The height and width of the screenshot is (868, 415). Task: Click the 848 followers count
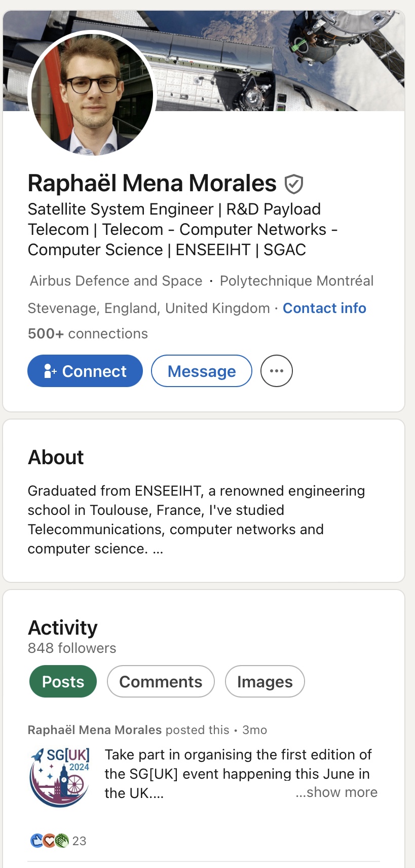(72, 648)
